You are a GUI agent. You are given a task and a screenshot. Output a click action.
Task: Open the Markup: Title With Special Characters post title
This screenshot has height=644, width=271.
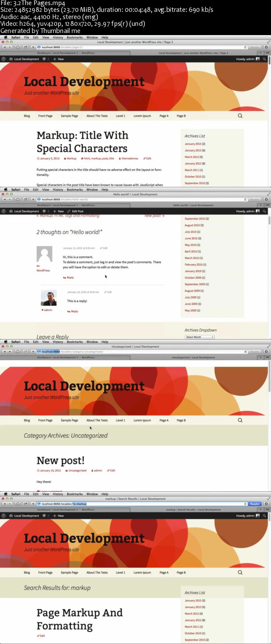(82, 142)
